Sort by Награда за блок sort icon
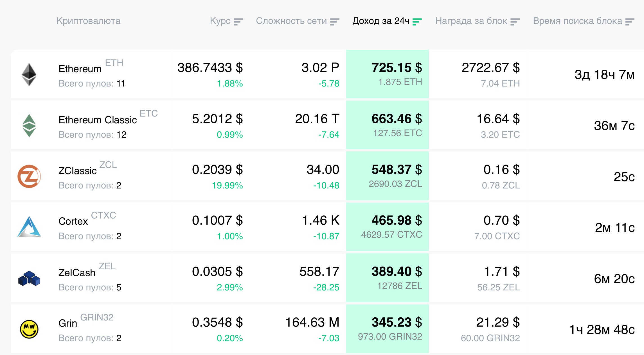644x355 pixels. pos(515,22)
